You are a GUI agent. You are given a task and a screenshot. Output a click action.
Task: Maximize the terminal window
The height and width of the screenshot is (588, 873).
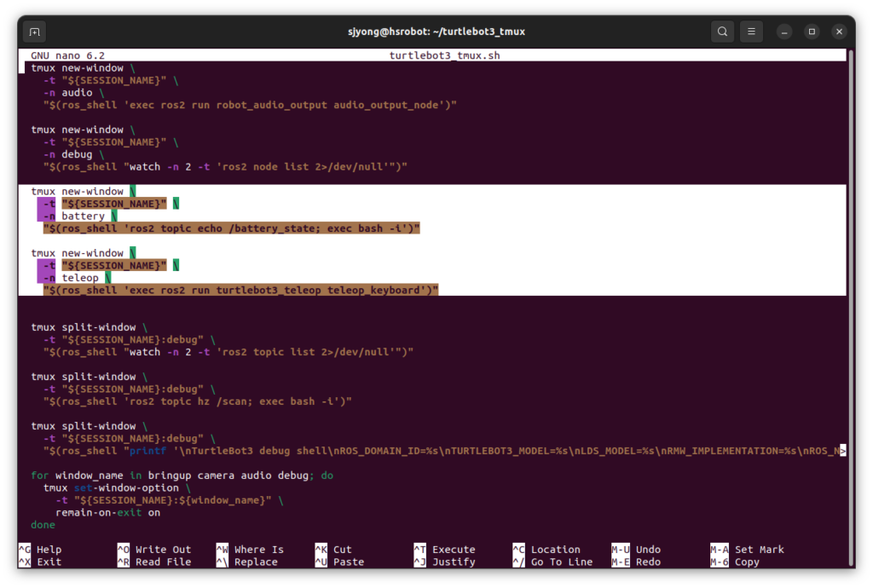(812, 32)
